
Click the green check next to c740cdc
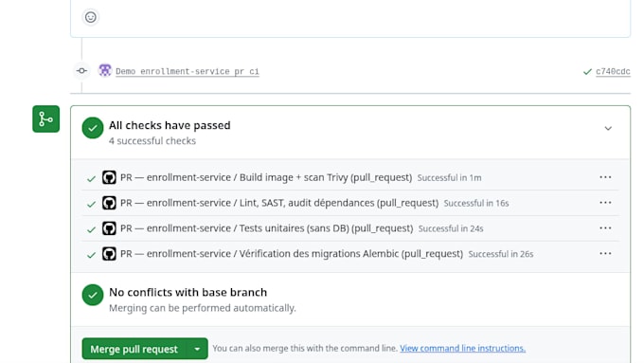pos(587,71)
